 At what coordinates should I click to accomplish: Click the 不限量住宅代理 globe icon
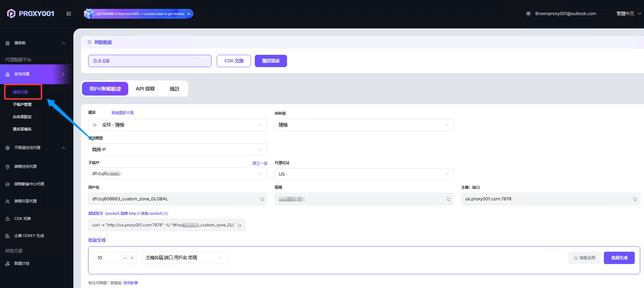[8, 148]
